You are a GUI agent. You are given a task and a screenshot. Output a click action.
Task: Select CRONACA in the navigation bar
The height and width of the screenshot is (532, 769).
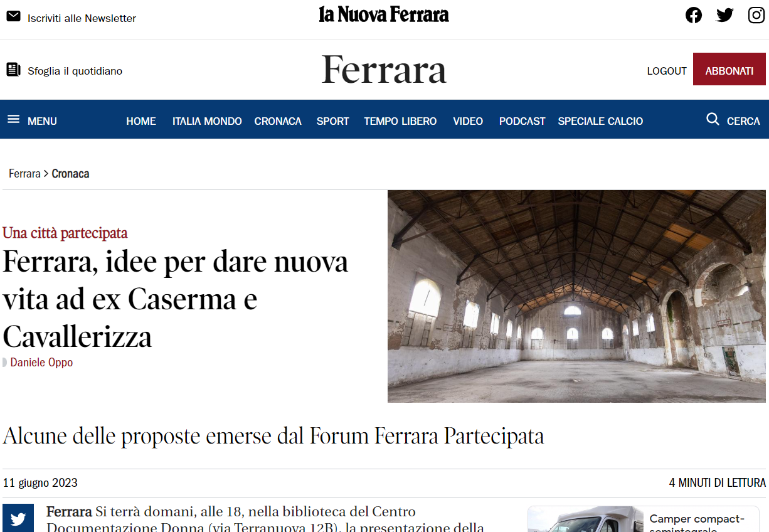[278, 121]
